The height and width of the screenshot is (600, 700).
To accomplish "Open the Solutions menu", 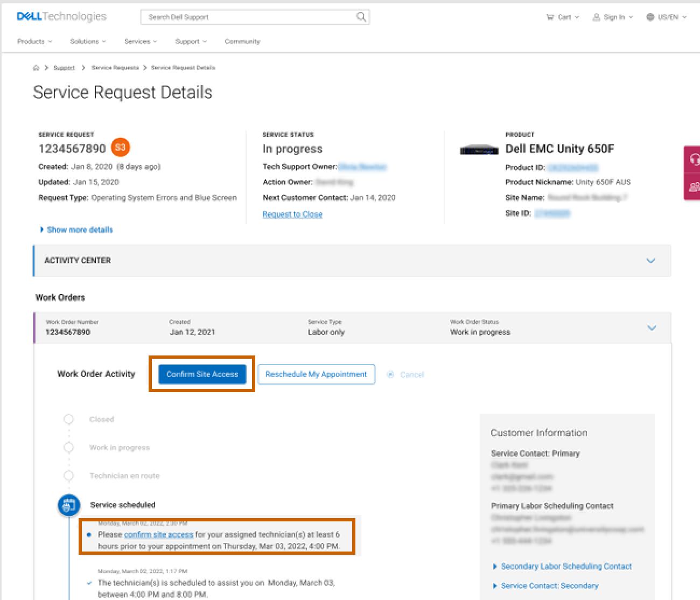I will tap(88, 41).
